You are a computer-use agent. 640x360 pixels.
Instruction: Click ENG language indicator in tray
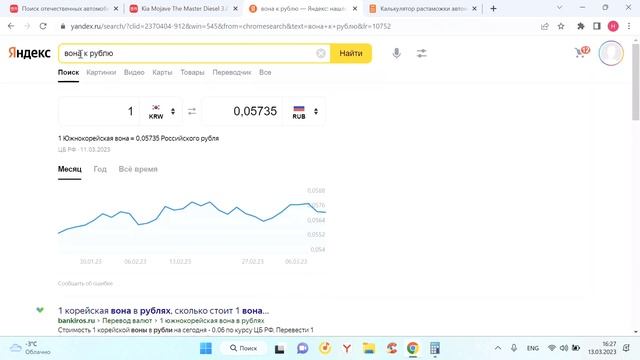[533, 348]
